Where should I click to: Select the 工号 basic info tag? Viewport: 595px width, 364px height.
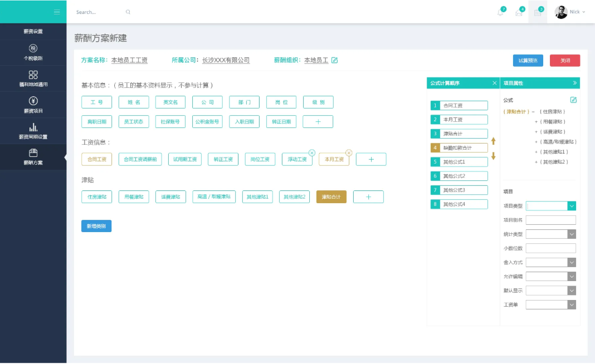[x=97, y=102]
